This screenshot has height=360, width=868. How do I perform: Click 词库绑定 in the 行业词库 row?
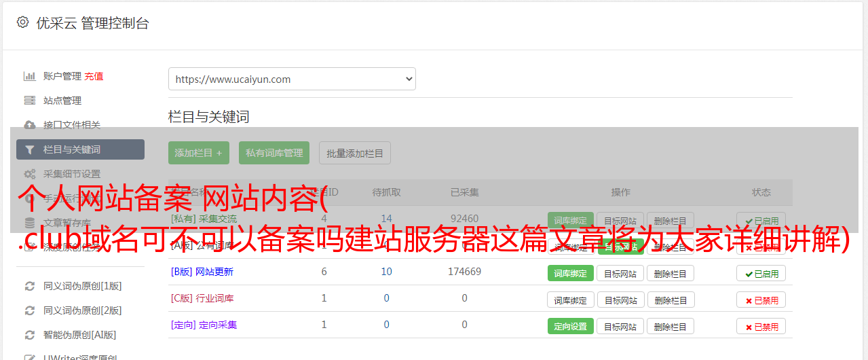point(571,300)
